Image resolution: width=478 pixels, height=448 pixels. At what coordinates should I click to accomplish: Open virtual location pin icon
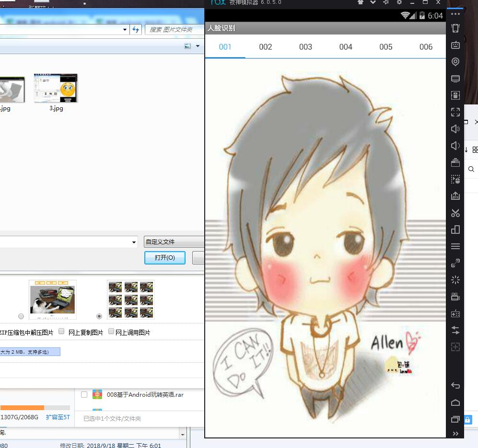tap(455, 61)
